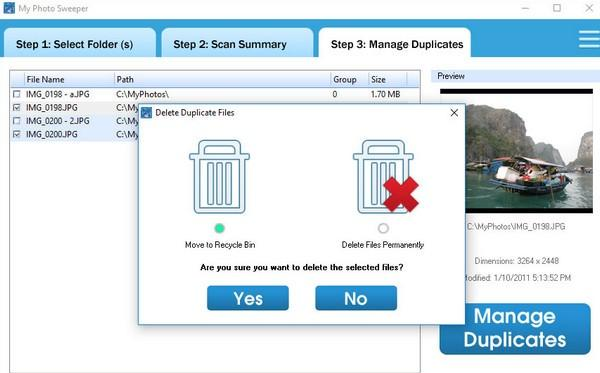This screenshot has height=373, width=600.
Task: Click the C:\MyPhotos\ path in first row
Action: pyautogui.click(x=142, y=94)
